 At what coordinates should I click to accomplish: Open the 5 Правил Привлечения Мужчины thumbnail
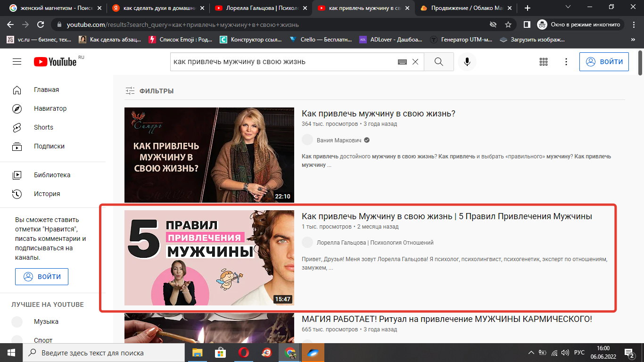click(x=209, y=258)
